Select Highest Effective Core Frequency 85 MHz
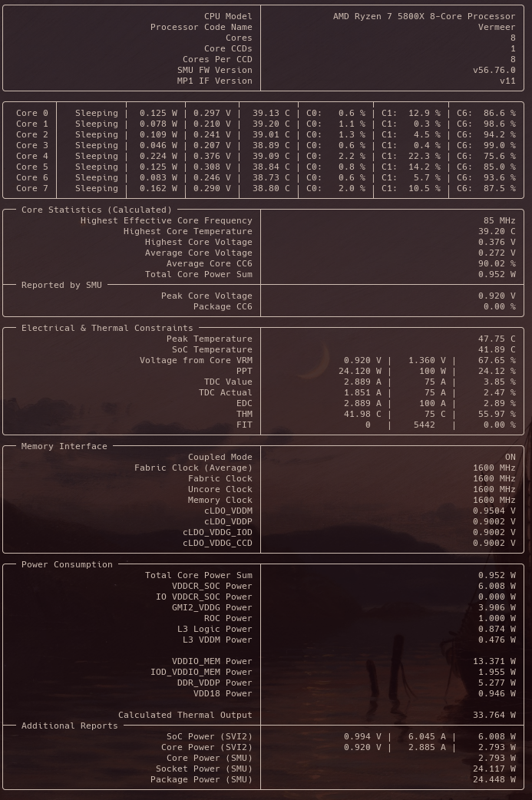 (x=499, y=220)
